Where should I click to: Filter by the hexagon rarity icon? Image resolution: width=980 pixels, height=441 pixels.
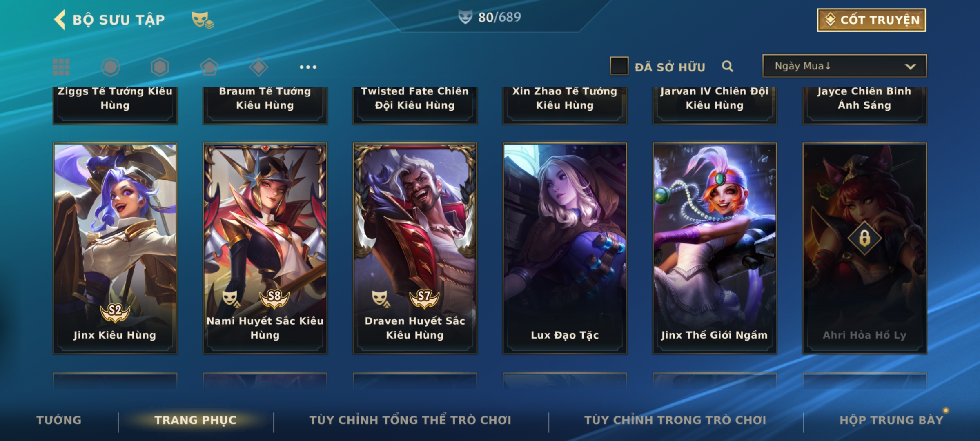[160, 67]
